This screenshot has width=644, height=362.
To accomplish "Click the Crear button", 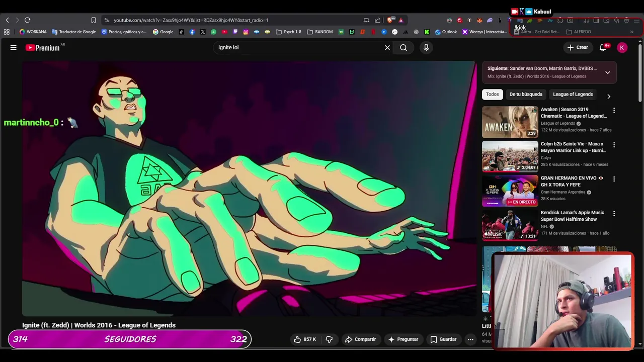I will coord(578,47).
